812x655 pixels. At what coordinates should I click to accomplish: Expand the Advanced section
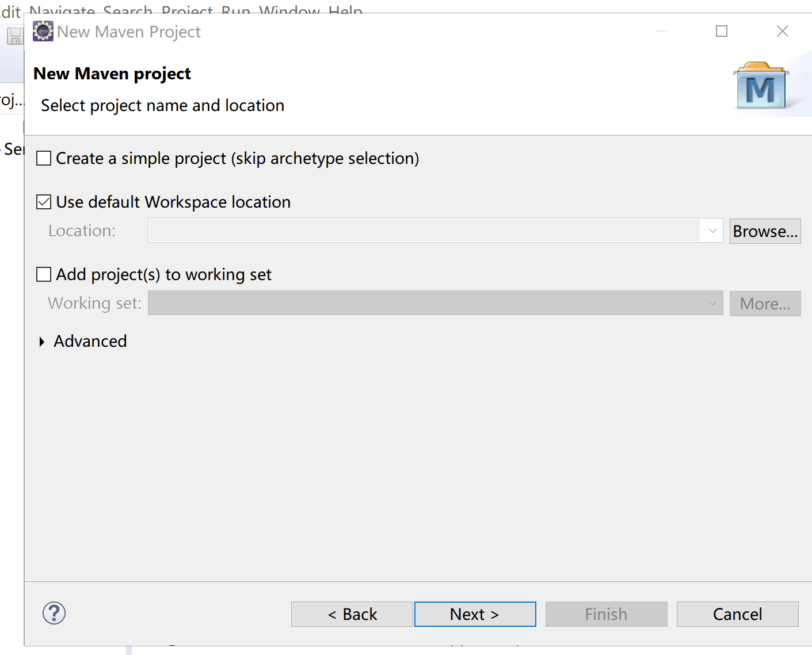point(42,342)
